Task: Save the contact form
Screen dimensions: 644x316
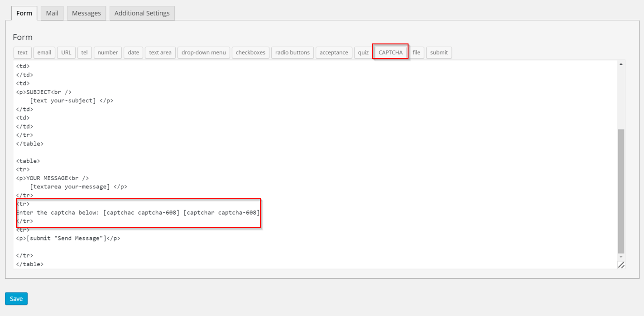Action: pos(16,298)
